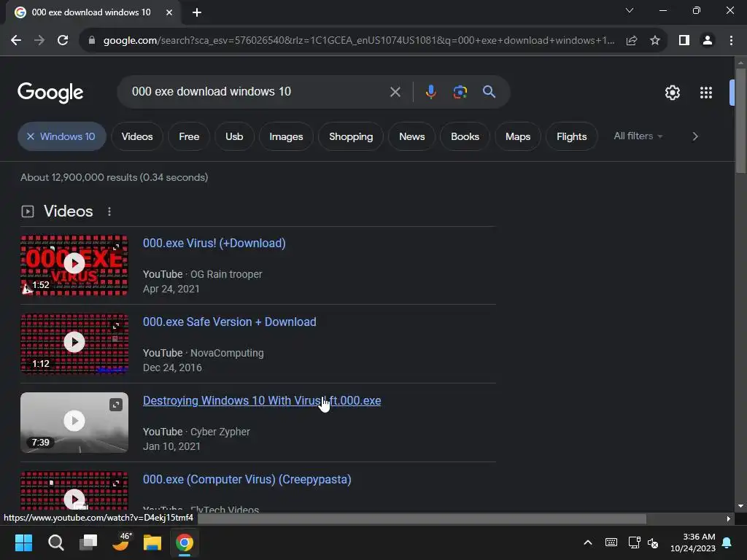Screen dimensions: 747x560
Task: Switch to the Maps tab
Action: [518, 136]
